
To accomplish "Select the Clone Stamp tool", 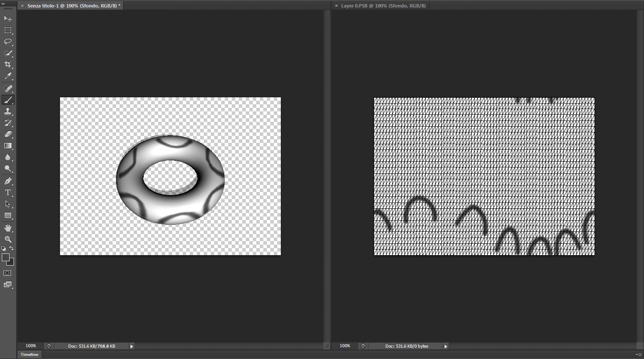I will pyautogui.click(x=8, y=111).
